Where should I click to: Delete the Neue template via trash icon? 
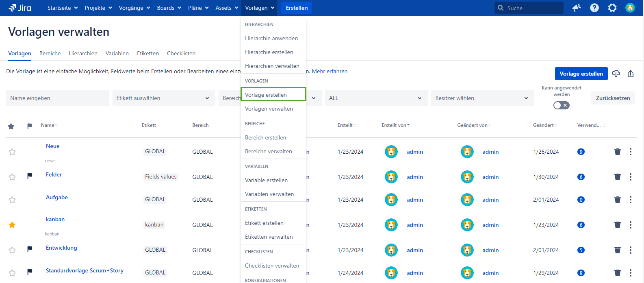coord(617,152)
